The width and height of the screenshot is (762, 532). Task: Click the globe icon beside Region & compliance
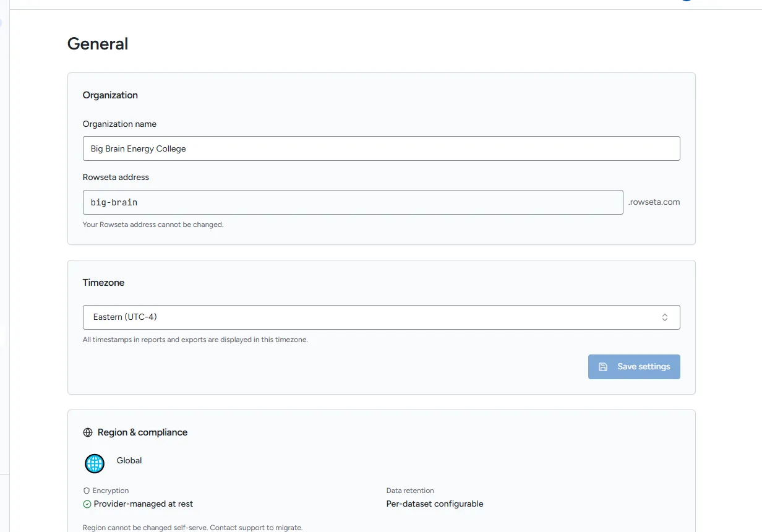click(88, 432)
